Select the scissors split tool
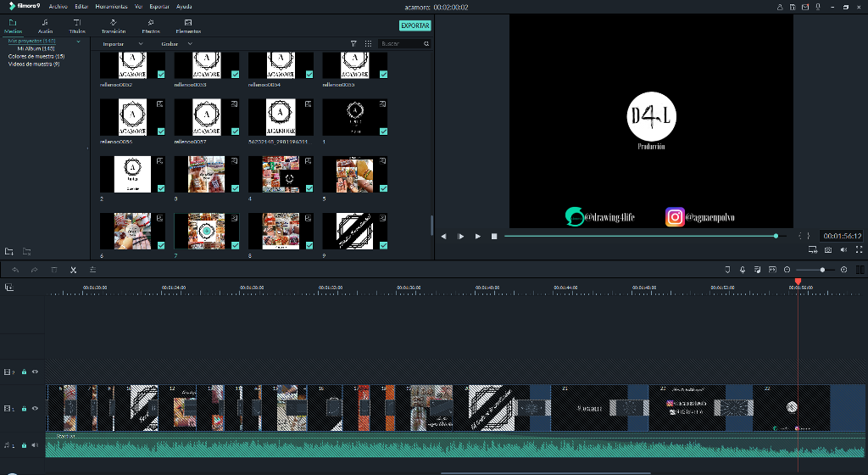This screenshot has width=868, height=475. click(x=73, y=270)
